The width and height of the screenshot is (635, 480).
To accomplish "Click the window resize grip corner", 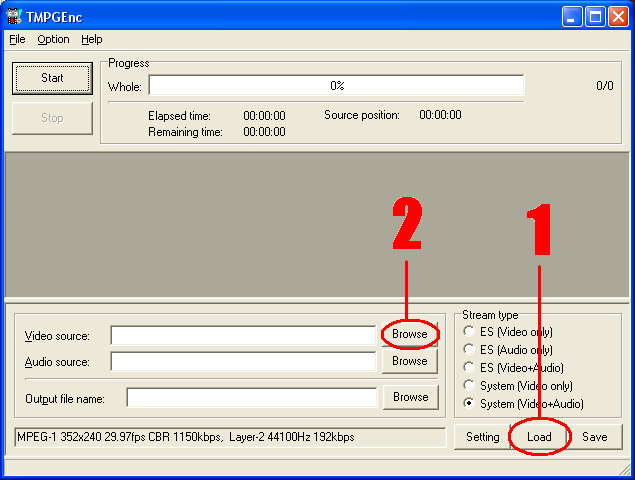I will coord(625,470).
